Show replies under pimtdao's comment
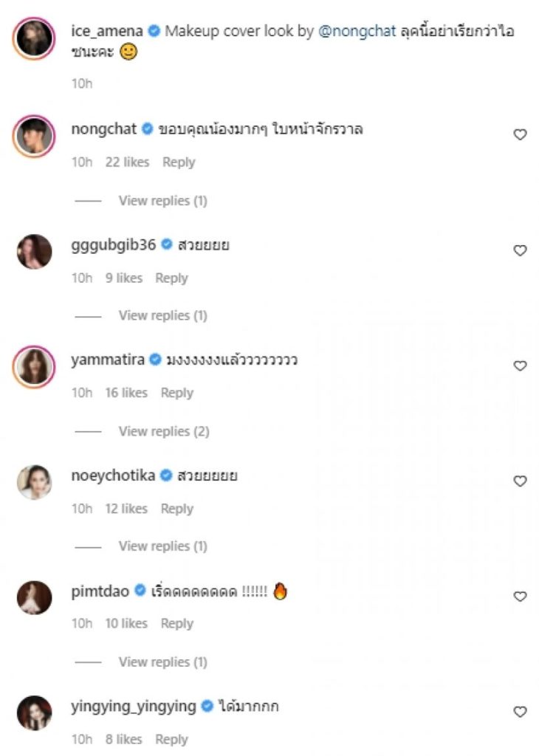The width and height of the screenshot is (539, 756). tap(162, 662)
